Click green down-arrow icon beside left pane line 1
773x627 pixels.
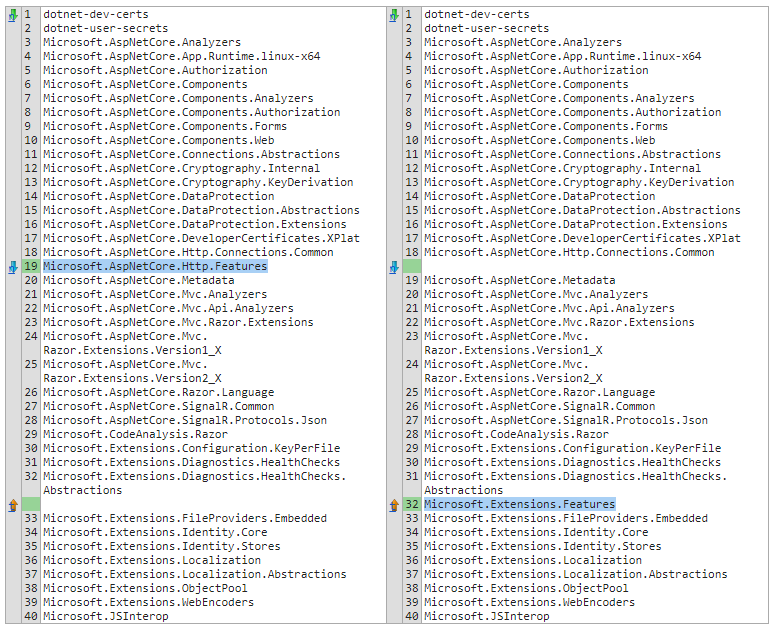pyautogui.click(x=13, y=15)
